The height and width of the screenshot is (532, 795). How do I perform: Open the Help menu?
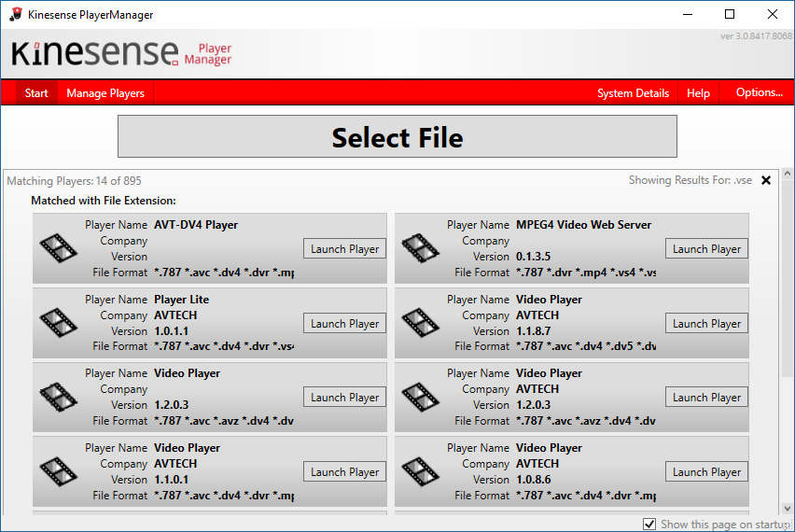[698, 93]
